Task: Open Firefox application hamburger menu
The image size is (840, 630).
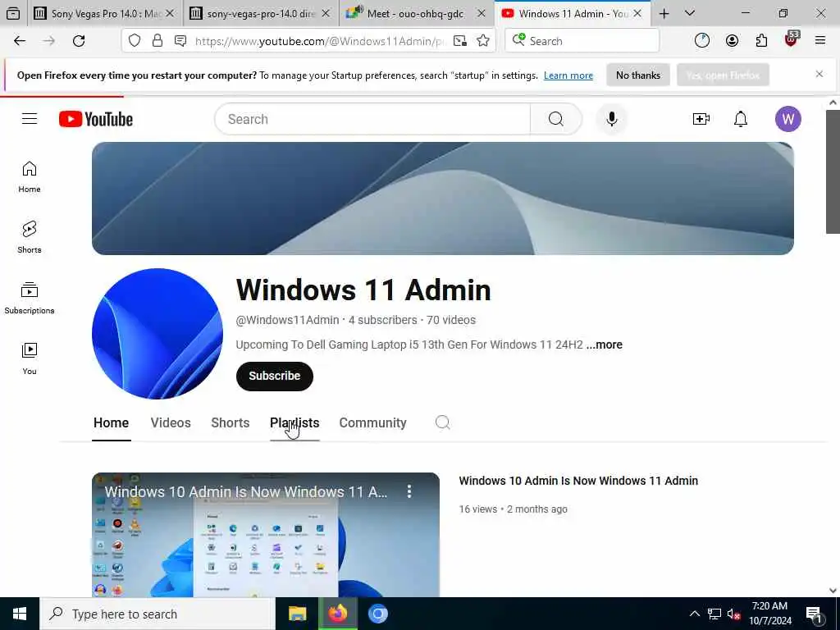Action: tap(819, 41)
